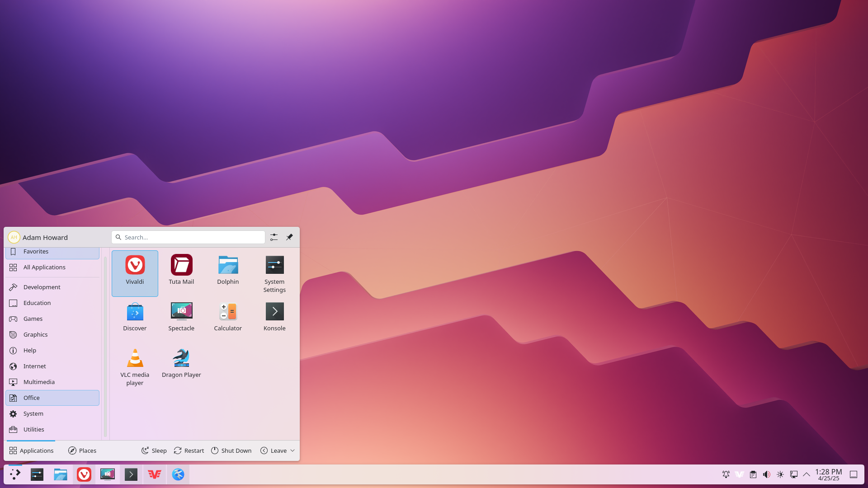Toggle pin to keep launcher open

click(x=289, y=237)
